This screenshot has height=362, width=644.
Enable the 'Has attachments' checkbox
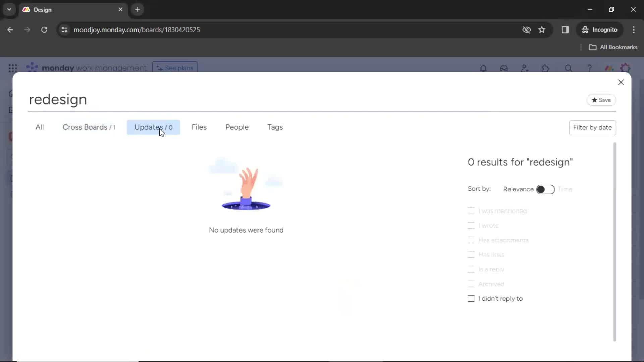pos(471,240)
